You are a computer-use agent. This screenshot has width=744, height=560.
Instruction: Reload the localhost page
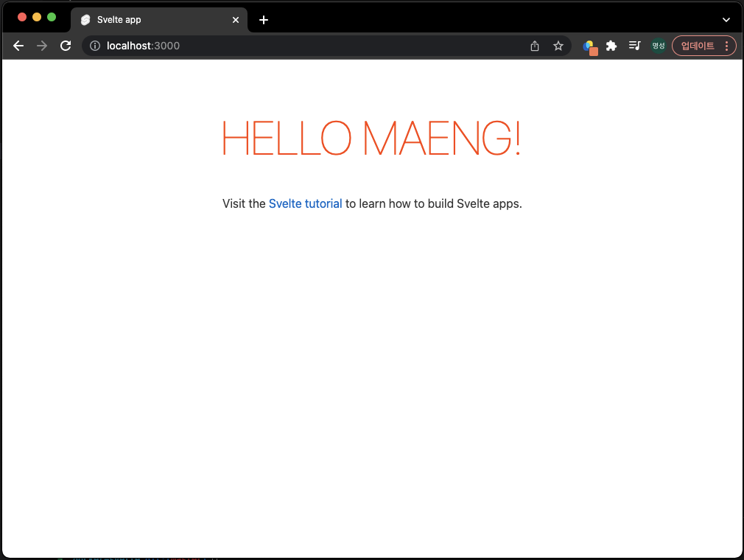click(66, 46)
